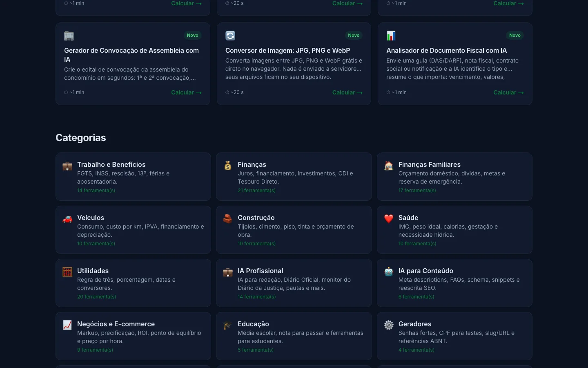The image size is (588, 368).
Task: Click the '6 ferramenta(s)' count under IA para Conteúdo
Action: point(416,297)
